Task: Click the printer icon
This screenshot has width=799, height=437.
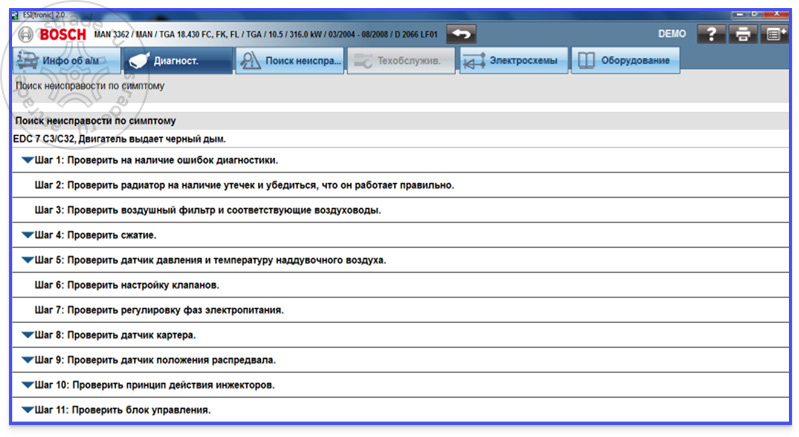Action: [x=743, y=34]
